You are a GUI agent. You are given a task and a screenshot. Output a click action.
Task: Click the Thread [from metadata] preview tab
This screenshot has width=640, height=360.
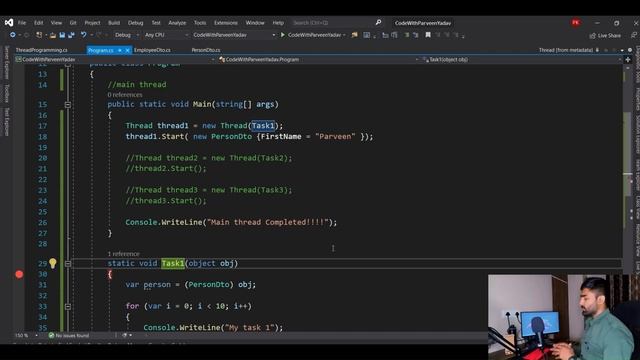[x=566, y=50]
